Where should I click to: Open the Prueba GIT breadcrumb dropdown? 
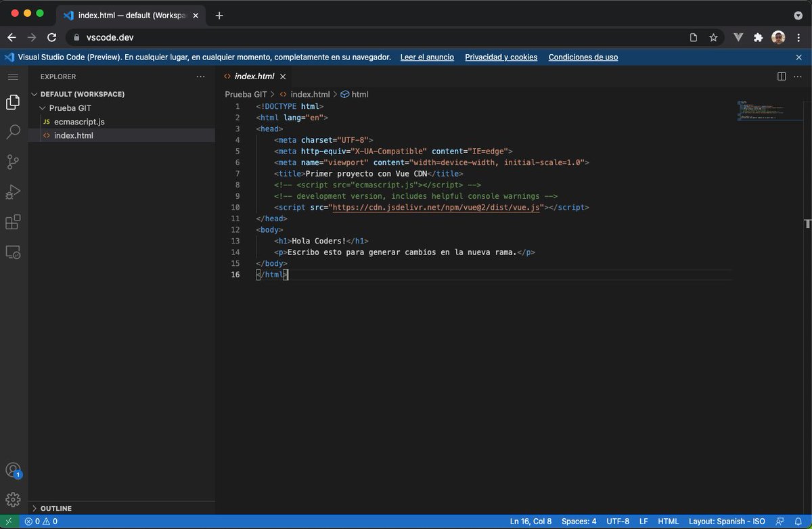(x=246, y=95)
